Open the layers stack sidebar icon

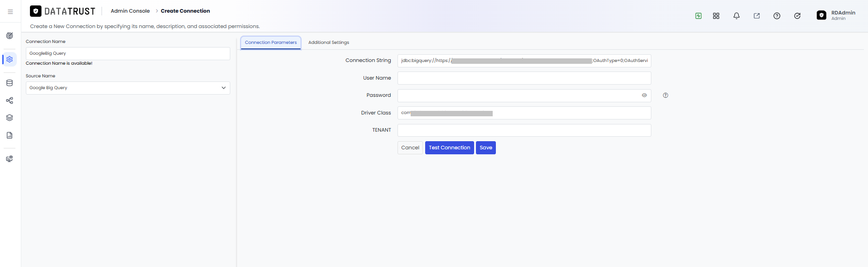coord(10,118)
